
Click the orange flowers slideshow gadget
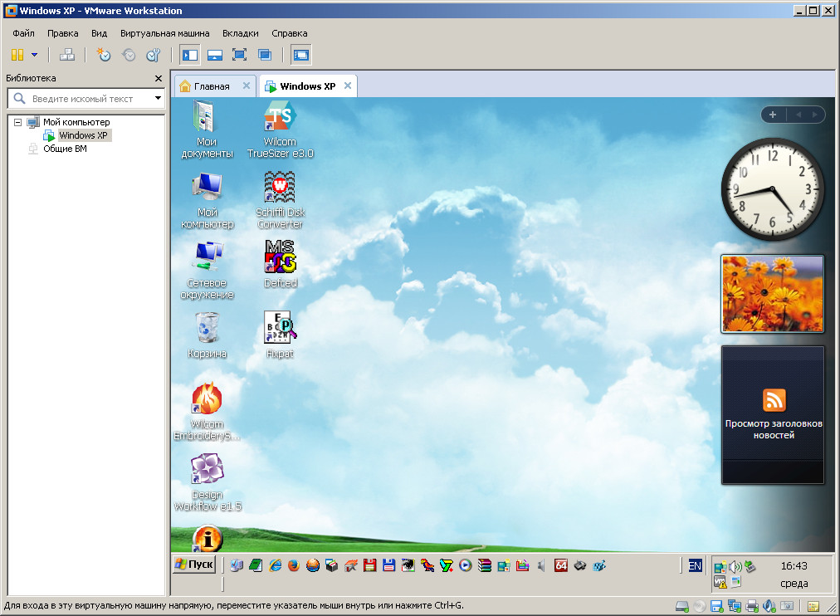(x=773, y=294)
